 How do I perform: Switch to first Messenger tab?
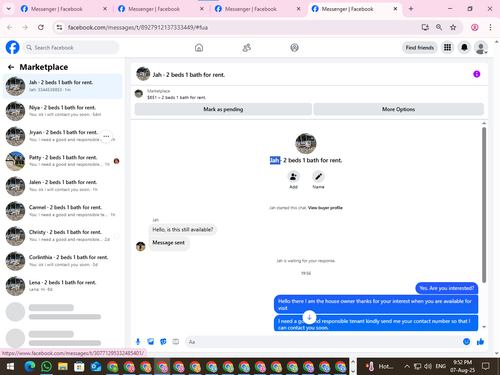coord(64,9)
